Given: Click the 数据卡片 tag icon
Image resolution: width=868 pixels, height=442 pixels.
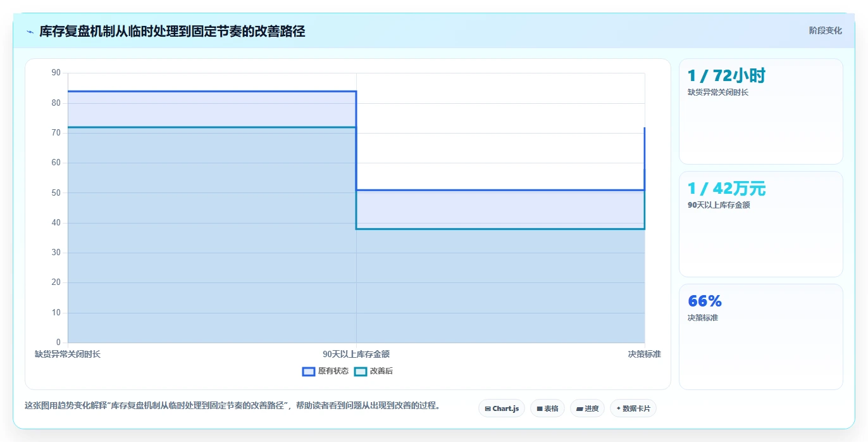Looking at the screenshot, I should 618,409.
